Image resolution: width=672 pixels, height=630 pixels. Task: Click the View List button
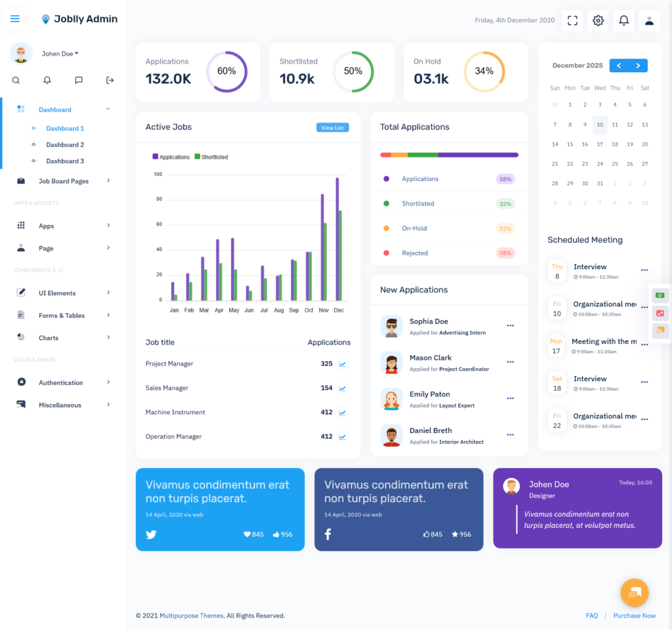(333, 128)
